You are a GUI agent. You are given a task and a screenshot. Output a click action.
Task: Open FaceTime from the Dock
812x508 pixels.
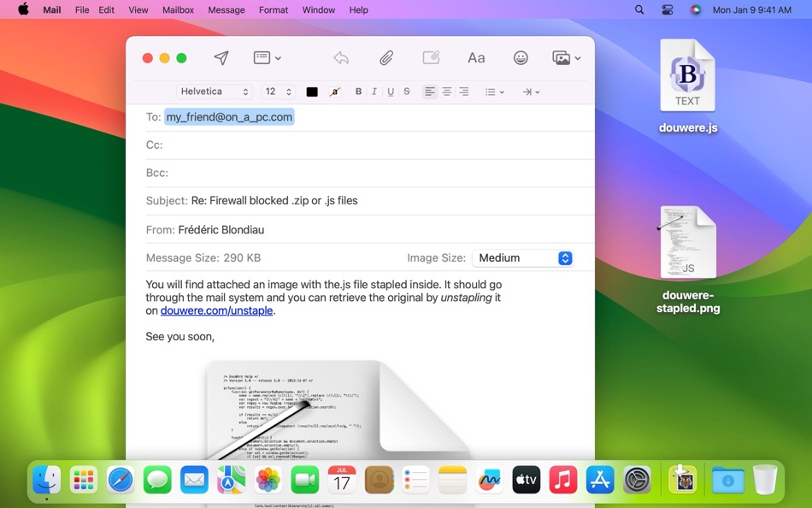305,480
